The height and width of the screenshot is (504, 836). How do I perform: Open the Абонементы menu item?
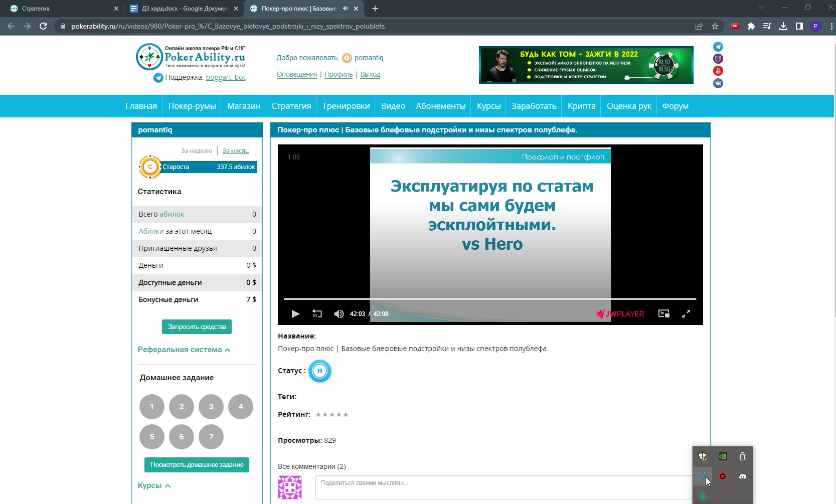[x=441, y=106]
